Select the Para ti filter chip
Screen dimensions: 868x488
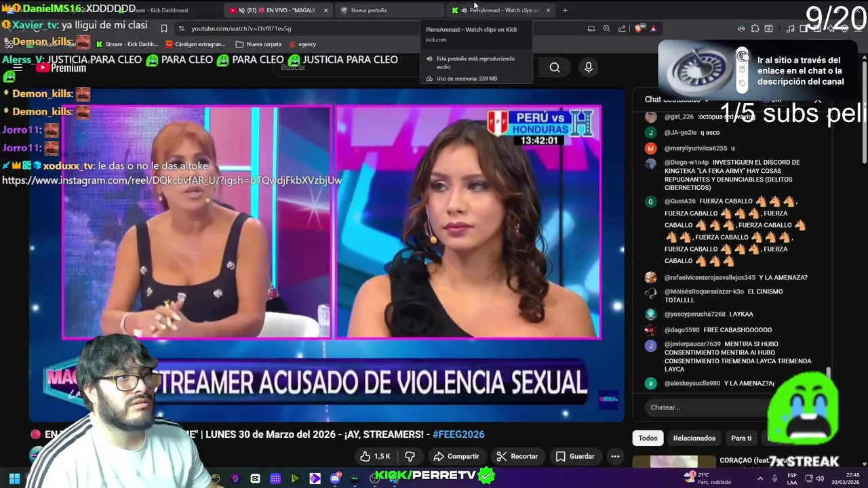(741, 438)
